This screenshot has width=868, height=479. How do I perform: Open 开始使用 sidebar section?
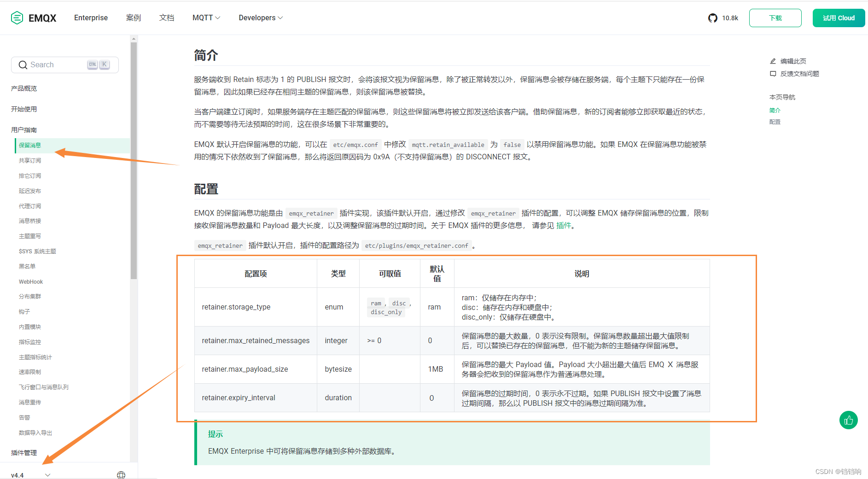[24, 109]
